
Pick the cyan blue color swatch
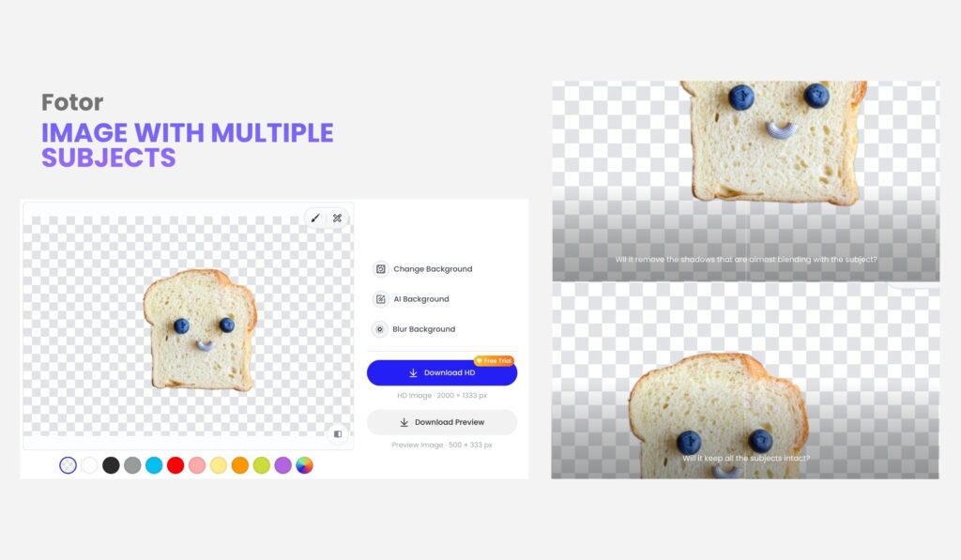(x=154, y=465)
